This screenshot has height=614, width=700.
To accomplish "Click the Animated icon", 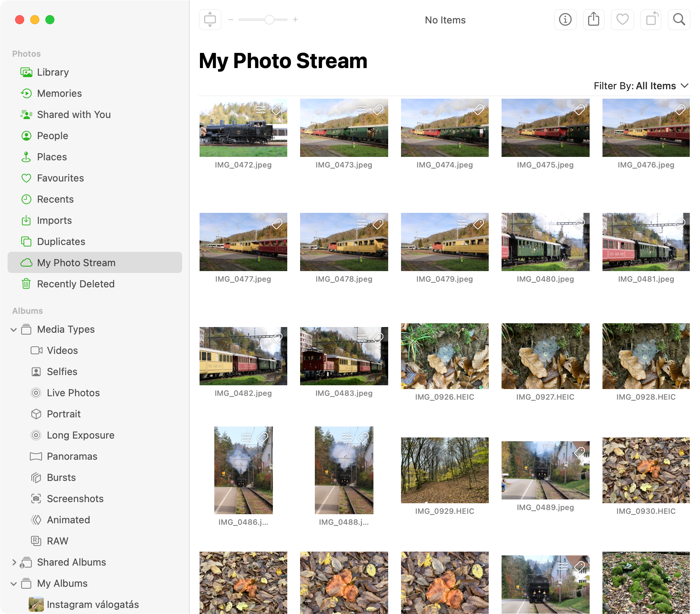I will click(36, 520).
